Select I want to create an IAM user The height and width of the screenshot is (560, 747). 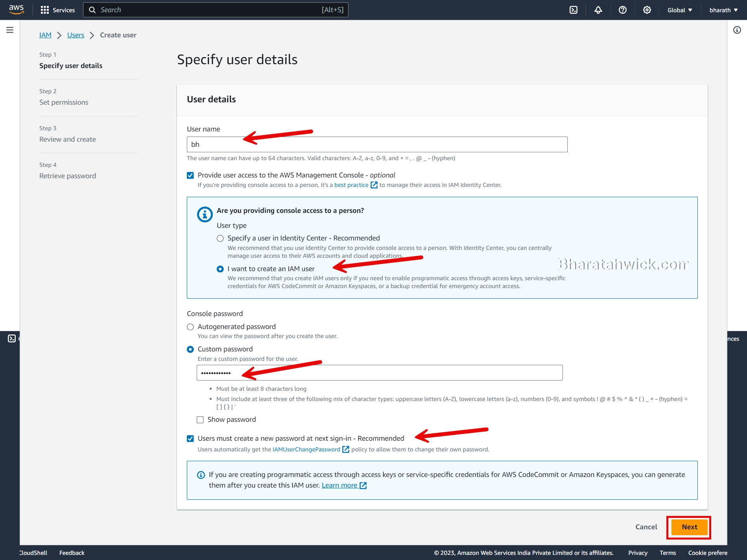[220, 269]
